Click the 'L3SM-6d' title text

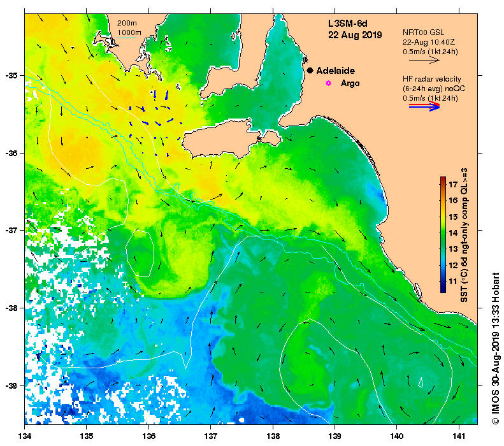347,24
